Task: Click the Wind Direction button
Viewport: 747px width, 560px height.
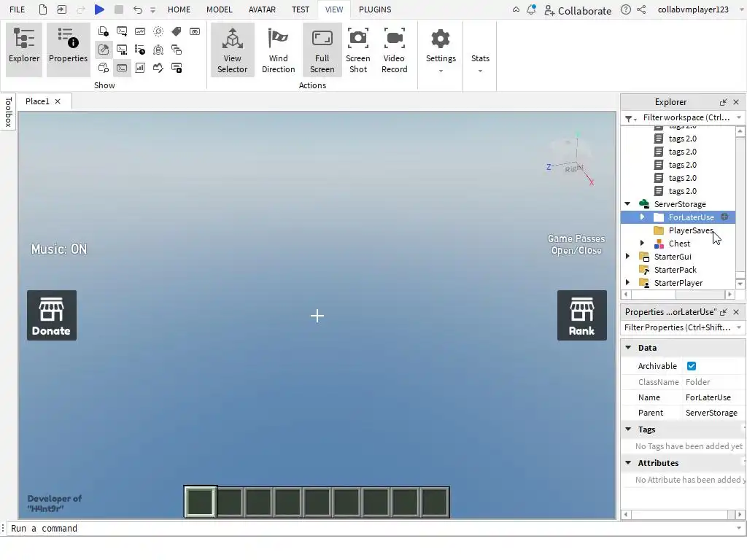Action: 278,50
